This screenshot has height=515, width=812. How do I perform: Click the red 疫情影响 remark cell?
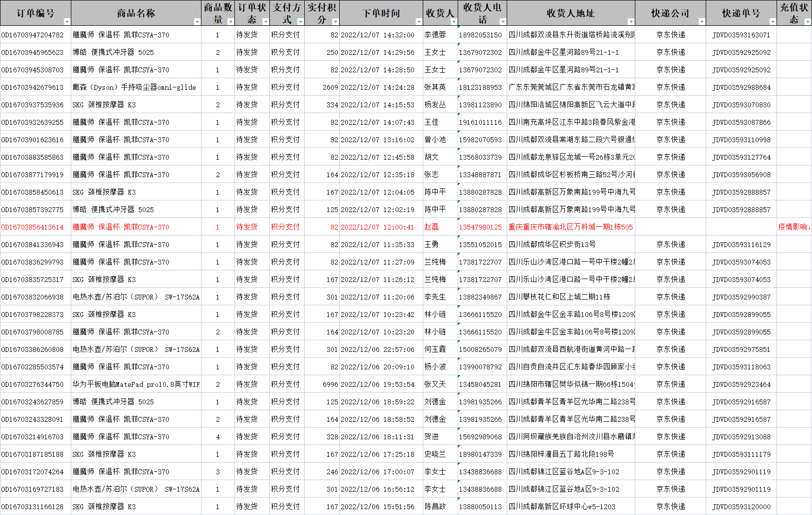[x=795, y=227]
